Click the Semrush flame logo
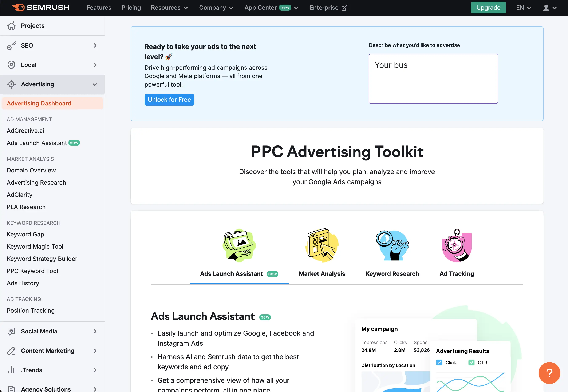 (x=18, y=8)
